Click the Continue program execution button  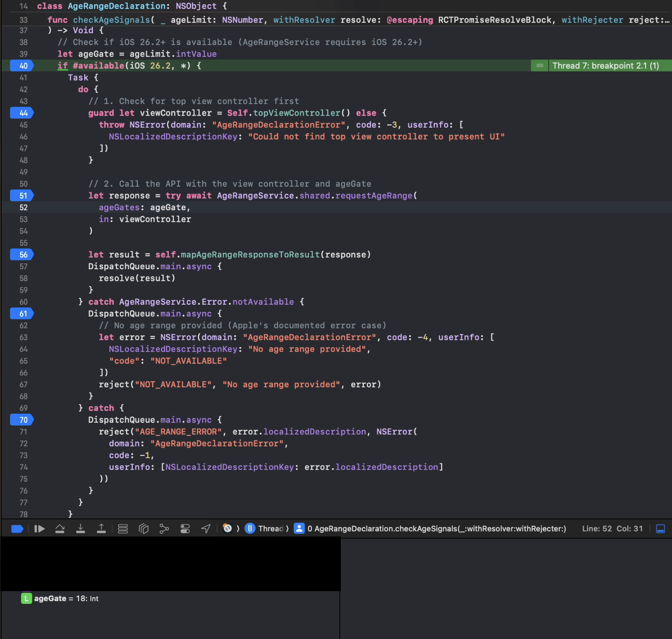click(39, 529)
